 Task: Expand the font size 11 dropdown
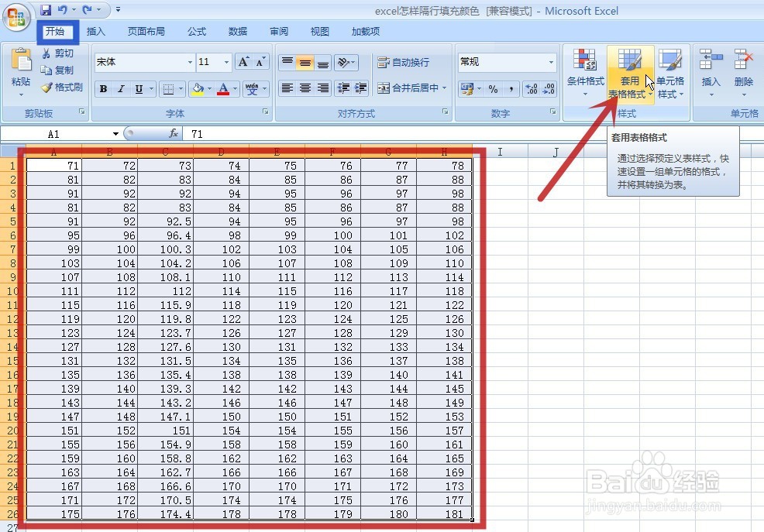tap(226, 62)
